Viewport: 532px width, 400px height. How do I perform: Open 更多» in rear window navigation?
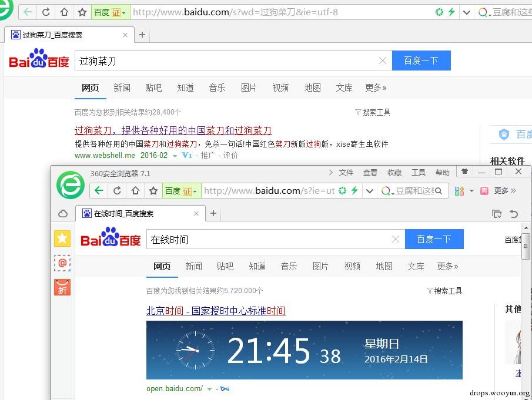(x=376, y=88)
